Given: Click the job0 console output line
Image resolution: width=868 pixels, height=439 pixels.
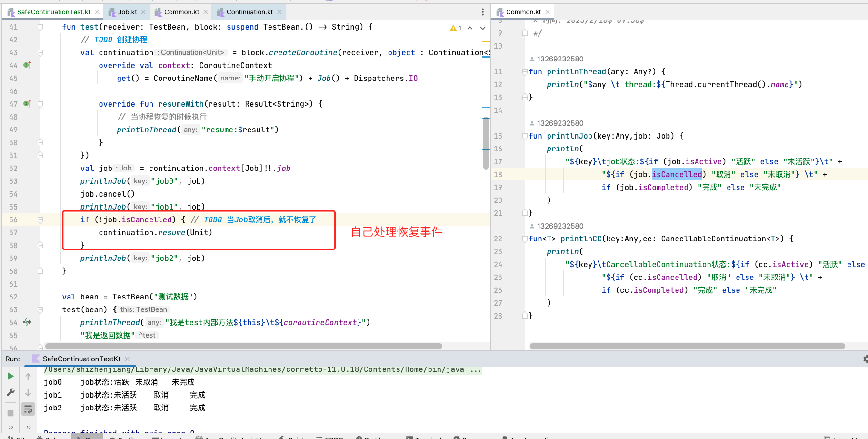Looking at the screenshot, I should point(119,382).
